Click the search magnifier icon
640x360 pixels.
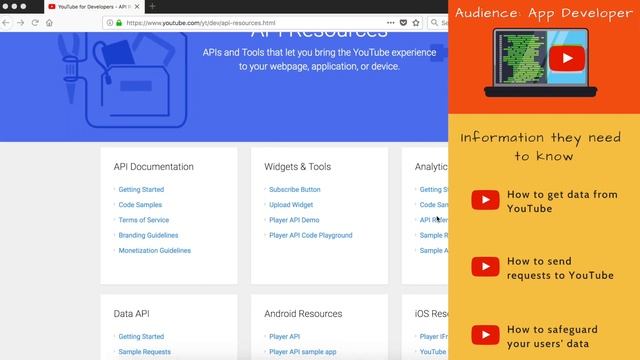[434, 23]
